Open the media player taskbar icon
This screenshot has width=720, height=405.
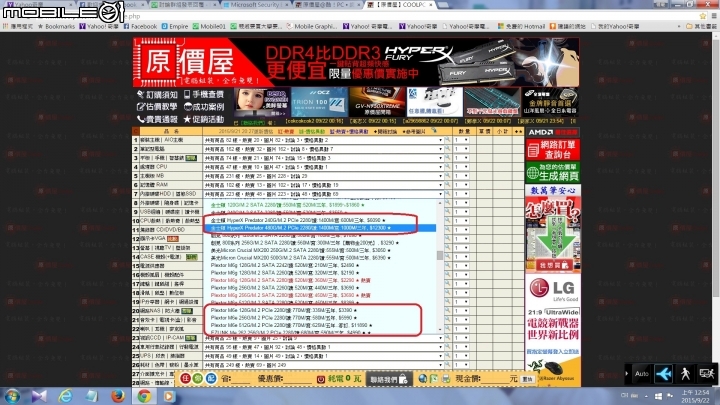(x=169, y=396)
